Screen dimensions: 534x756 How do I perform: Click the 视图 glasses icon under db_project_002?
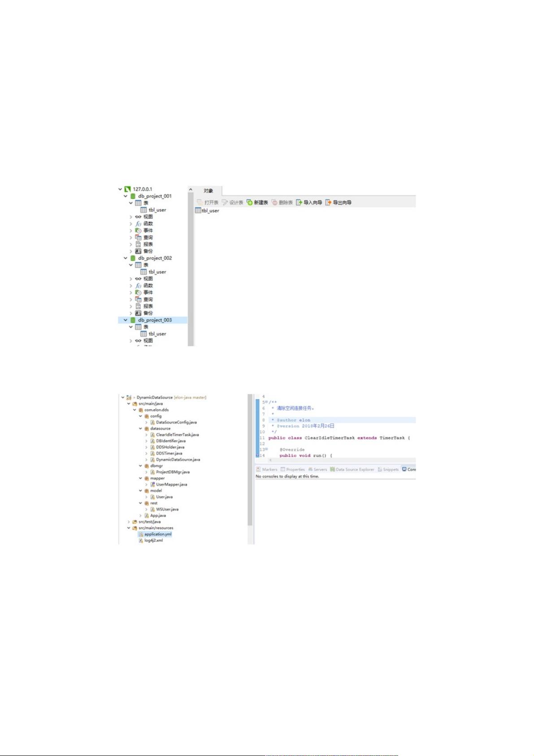(139, 279)
